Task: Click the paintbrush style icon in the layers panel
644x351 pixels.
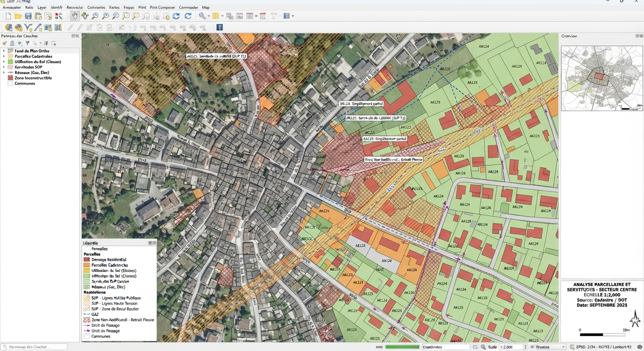Action: pyautogui.click(x=5, y=43)
